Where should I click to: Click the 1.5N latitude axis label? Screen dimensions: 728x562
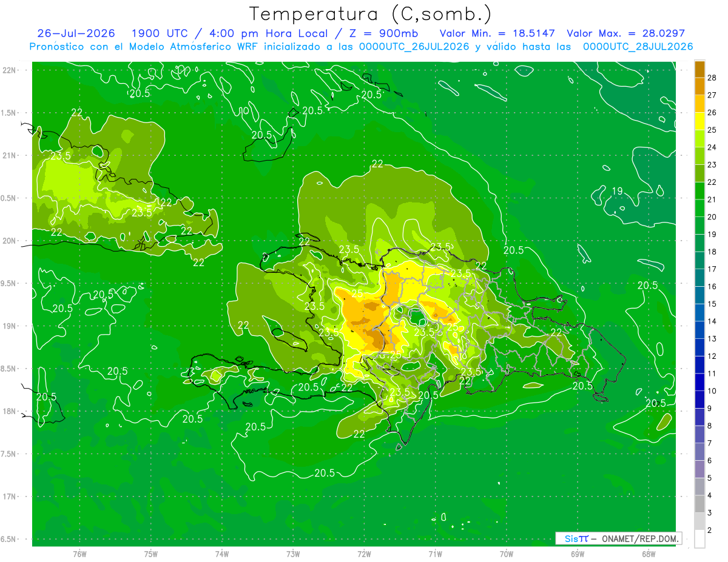[8, 113]
